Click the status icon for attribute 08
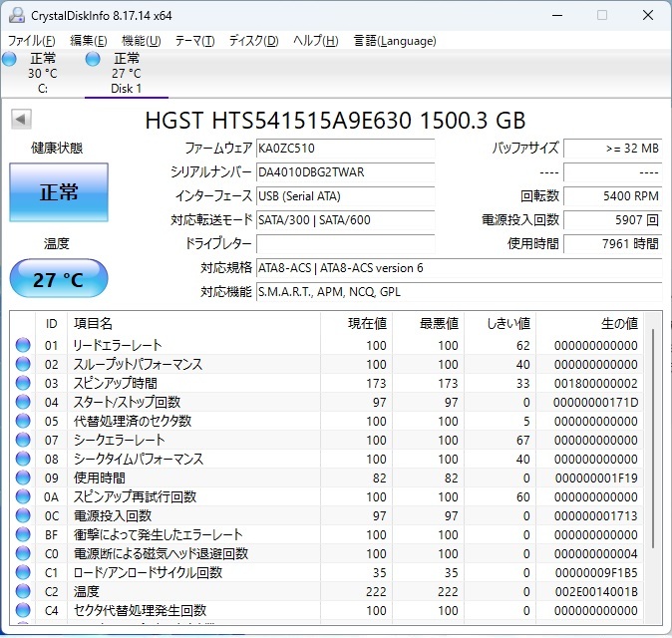 (23, 459)
